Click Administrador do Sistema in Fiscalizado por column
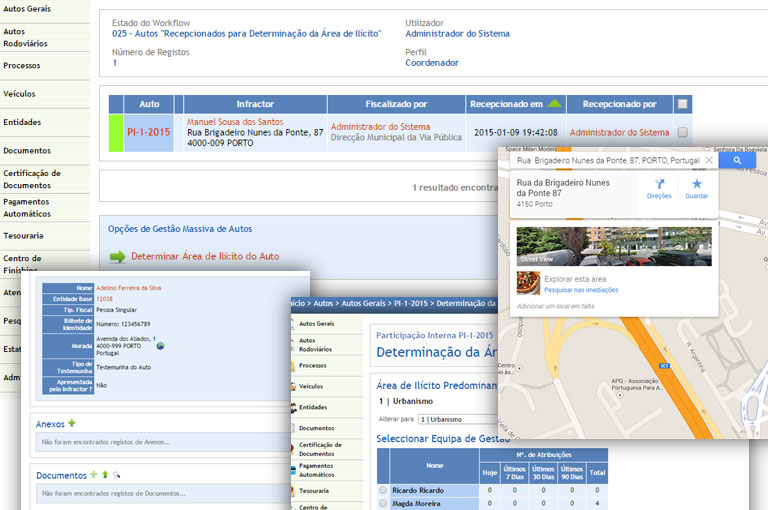Screen dimensions: 768x510 click(x=380, y=126)
